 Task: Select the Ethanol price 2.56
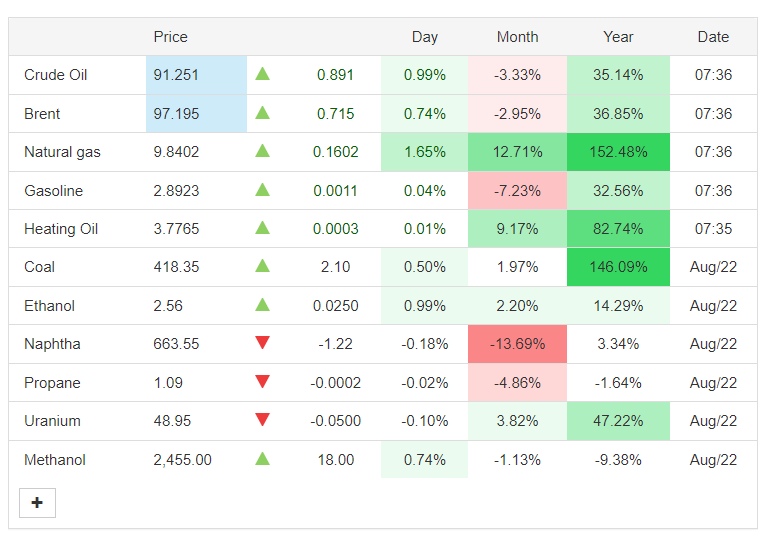168,306
